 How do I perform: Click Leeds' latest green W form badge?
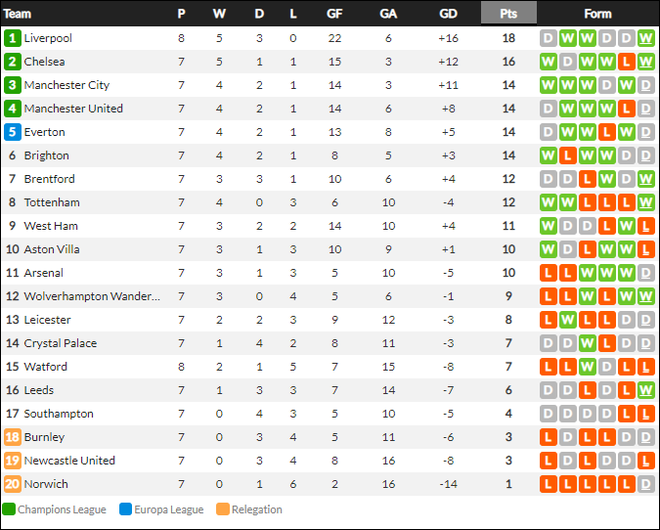[x=646, y=390]
